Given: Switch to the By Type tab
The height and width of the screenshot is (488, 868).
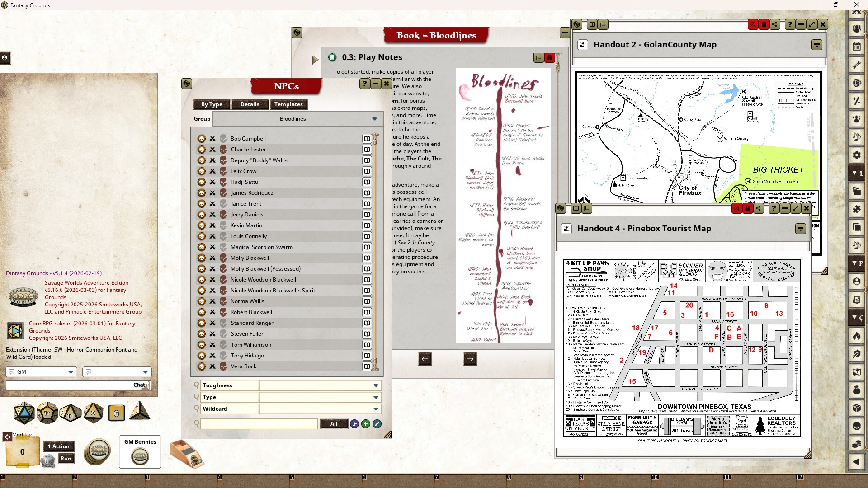Looking at the screenshot, I should 212,104.
